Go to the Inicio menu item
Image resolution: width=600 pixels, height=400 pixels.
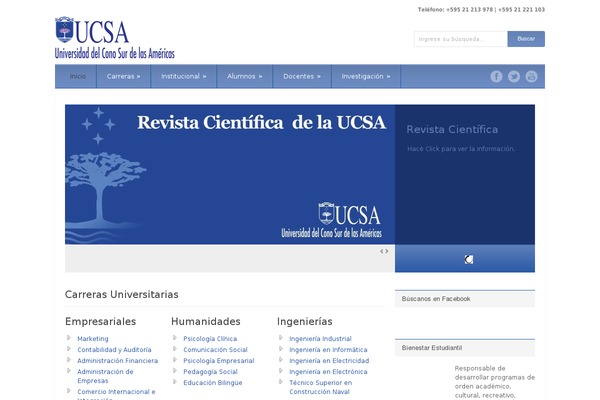tap(78, 77)
